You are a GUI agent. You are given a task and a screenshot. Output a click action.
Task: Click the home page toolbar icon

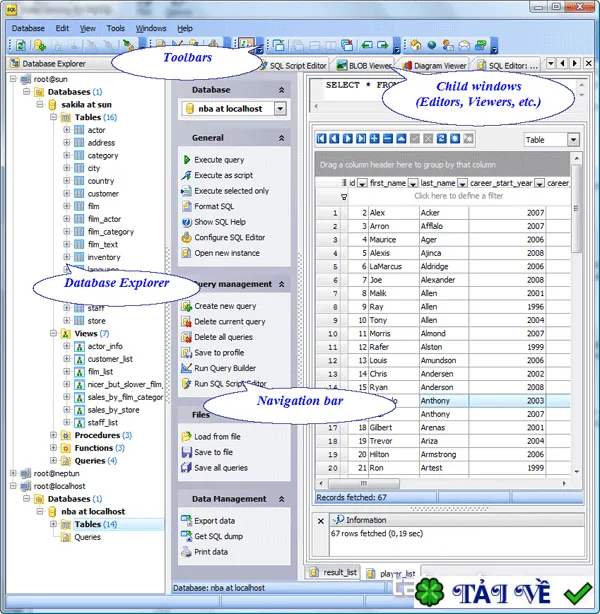click(x=416, y=45)
